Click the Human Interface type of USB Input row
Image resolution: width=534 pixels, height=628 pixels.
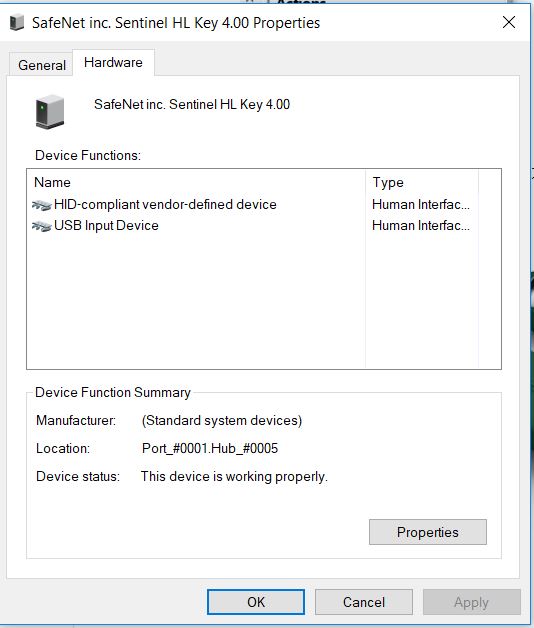pyautogui.click(x=421, y=226)
